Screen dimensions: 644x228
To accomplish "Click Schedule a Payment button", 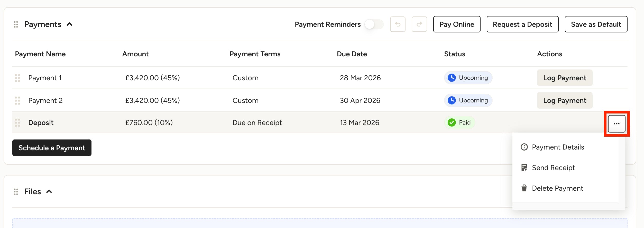I will tap(52, 148).
